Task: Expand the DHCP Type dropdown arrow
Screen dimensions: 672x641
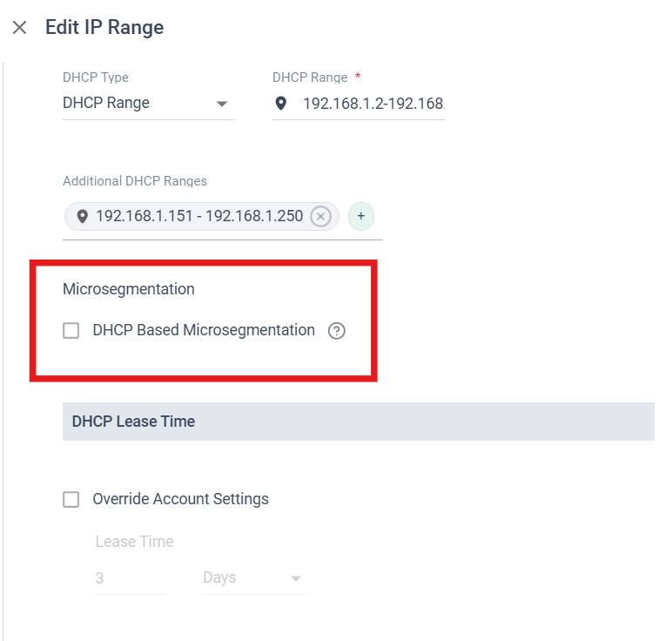Action: click(x=222, y=105)
